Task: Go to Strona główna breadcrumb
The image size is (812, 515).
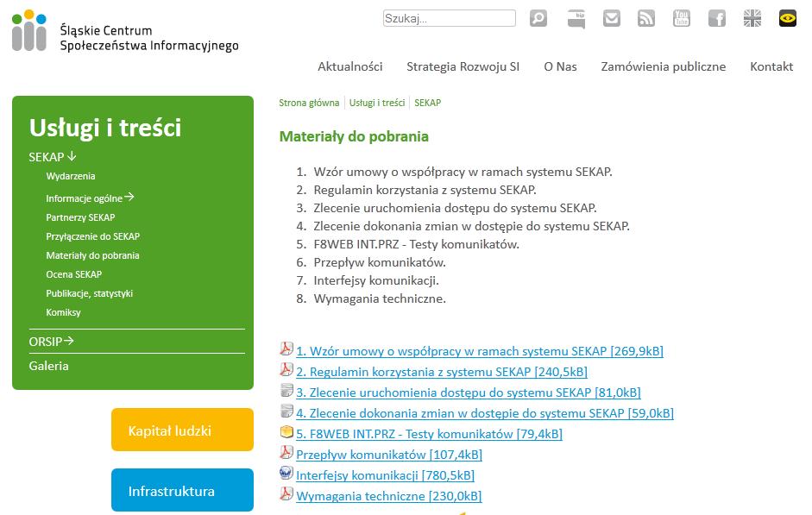Action: 309,103
